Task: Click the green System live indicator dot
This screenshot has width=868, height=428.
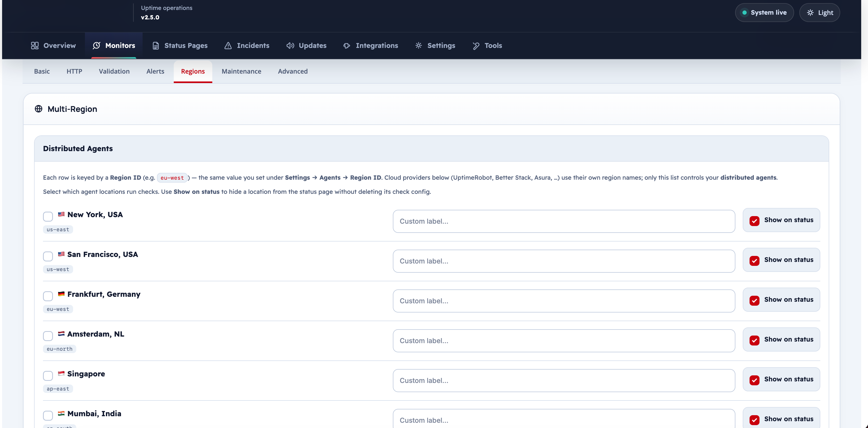Action: [744, 13]
